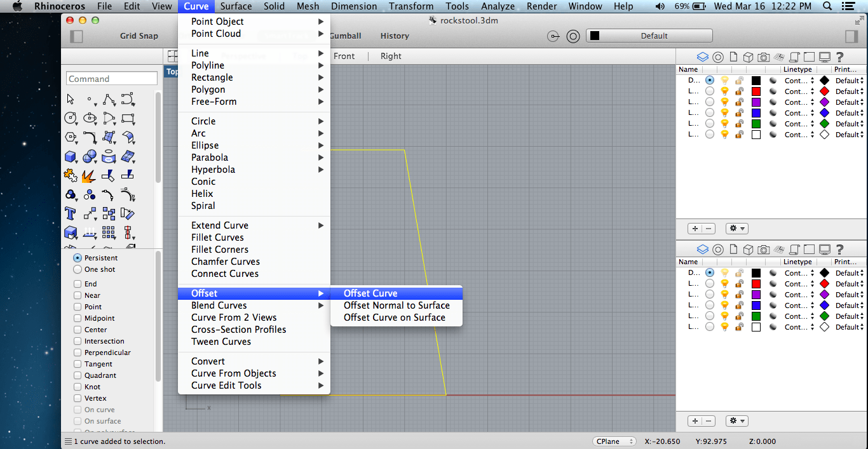The image size is (868, 449).
Task: Select the Arc tool icon in toolbar
Action: tap(109, 118)
